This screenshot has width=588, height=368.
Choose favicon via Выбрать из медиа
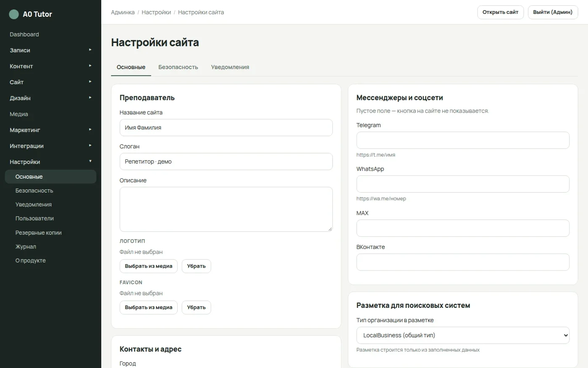[x=149, y=307]
